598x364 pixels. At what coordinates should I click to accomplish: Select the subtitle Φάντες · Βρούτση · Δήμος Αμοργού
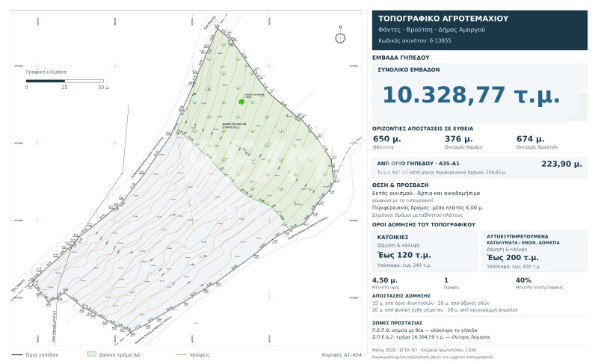pyautogui.click(x=431, y=30)
